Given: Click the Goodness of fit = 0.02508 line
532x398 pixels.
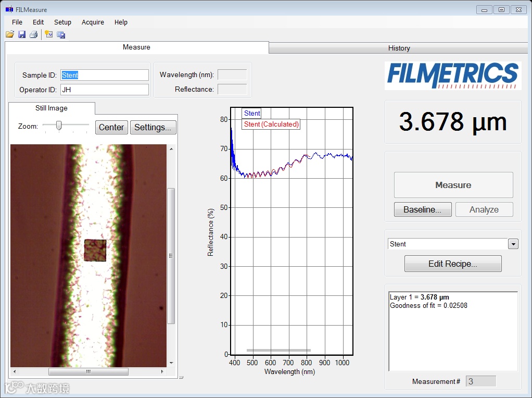Looking at the screenshot, I should click(x=428, y=306).
